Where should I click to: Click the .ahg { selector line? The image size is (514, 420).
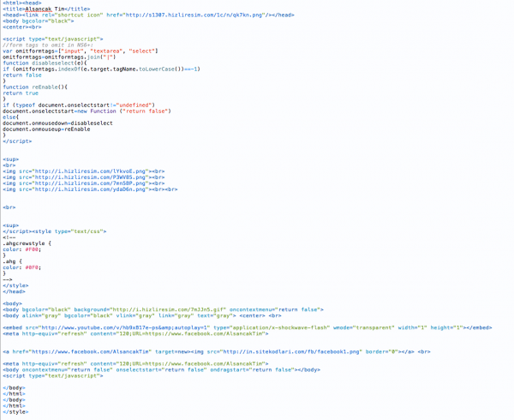(x=13, y=261)
